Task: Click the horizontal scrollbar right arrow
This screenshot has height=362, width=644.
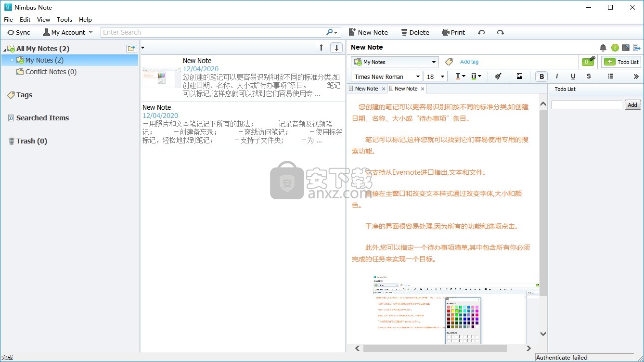Action: click(x=528, y=348)
